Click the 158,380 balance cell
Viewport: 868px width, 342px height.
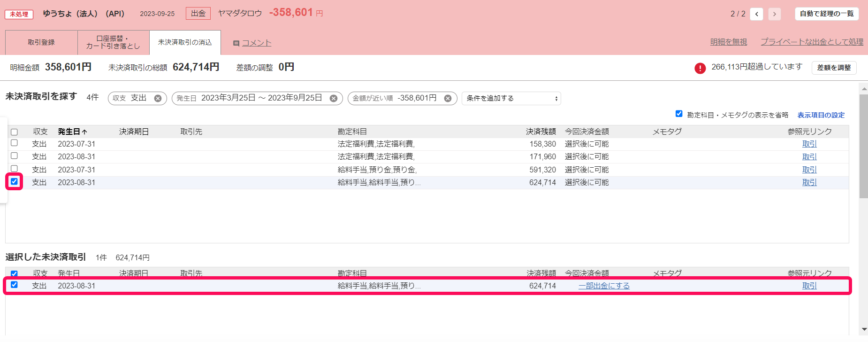(542, 144)
